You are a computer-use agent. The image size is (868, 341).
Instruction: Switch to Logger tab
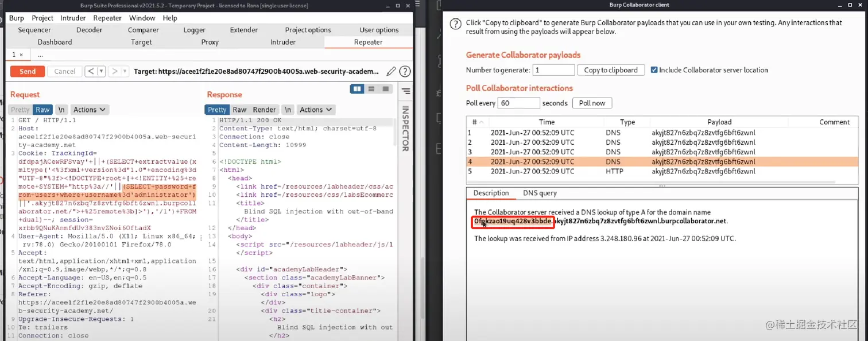click(x=195, y=30)
